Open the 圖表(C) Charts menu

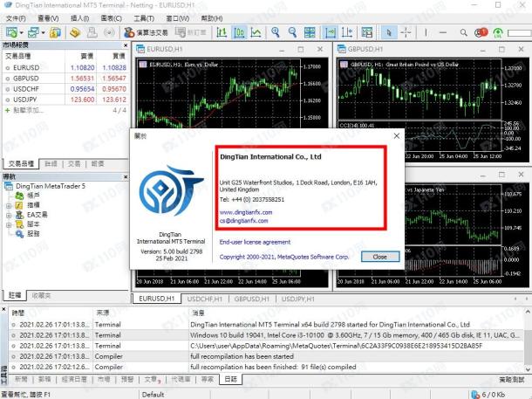112,18
